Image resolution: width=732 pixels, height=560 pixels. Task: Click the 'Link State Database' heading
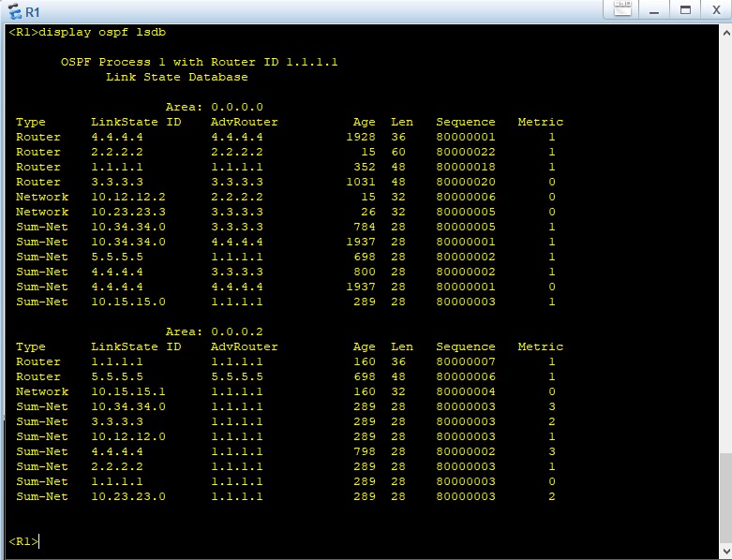click(x=177, y=77)
